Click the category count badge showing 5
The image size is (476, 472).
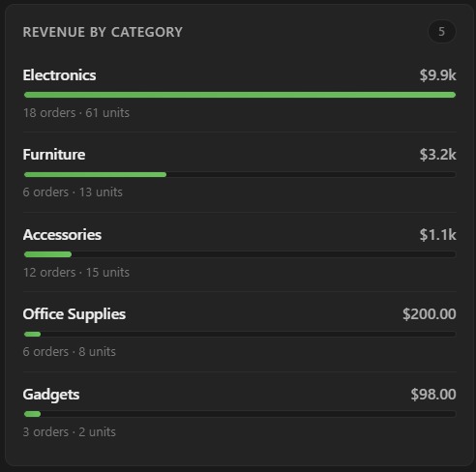click(x=442, y=32)
